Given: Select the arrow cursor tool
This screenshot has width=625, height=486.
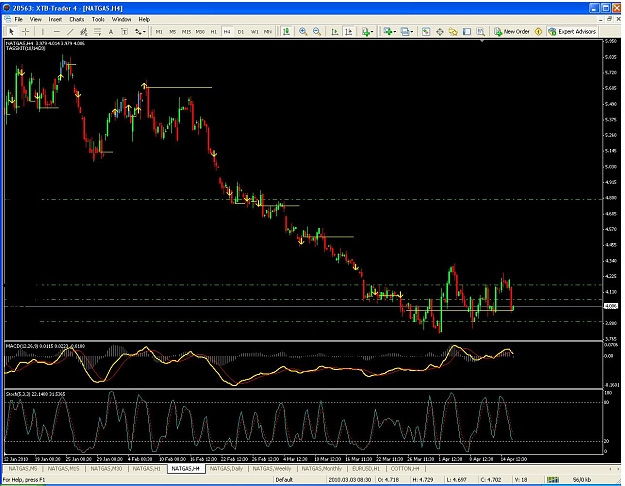Looking at the screenshot, I should (11, 31).
